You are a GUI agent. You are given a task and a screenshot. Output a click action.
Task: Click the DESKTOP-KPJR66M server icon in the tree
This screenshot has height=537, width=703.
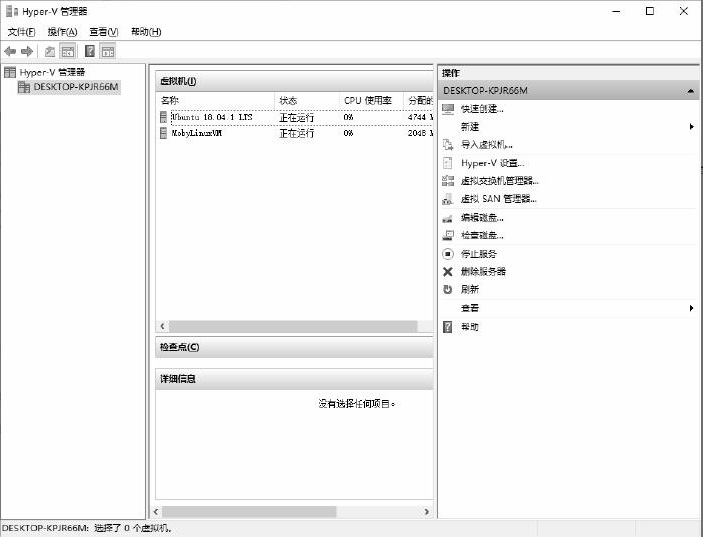(x=24, y=87)
